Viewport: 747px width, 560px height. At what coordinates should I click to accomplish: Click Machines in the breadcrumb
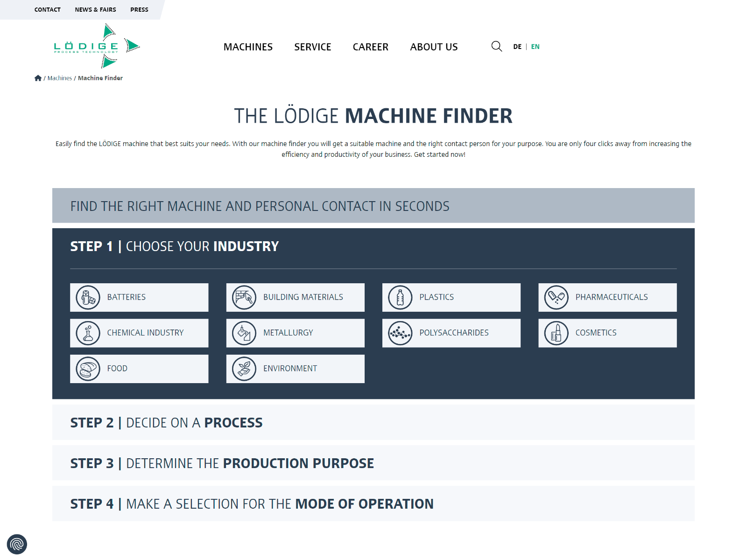[x=60, y=78]
